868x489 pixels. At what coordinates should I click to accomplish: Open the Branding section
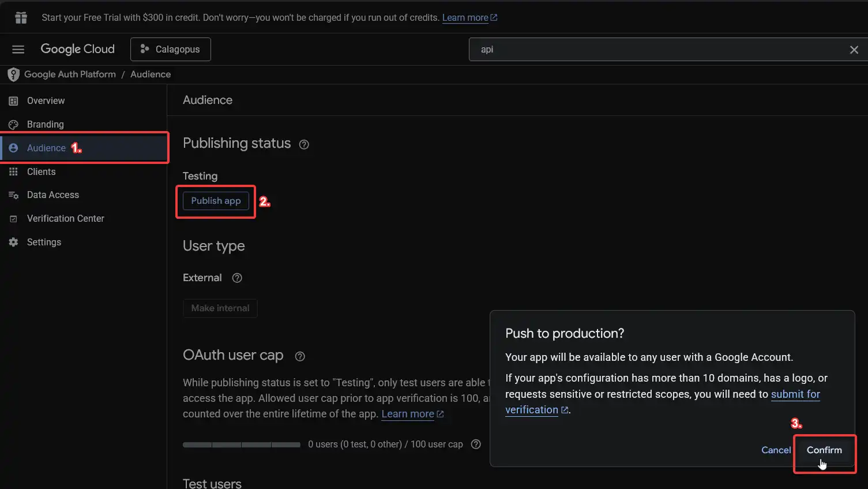tap(45, 125)
